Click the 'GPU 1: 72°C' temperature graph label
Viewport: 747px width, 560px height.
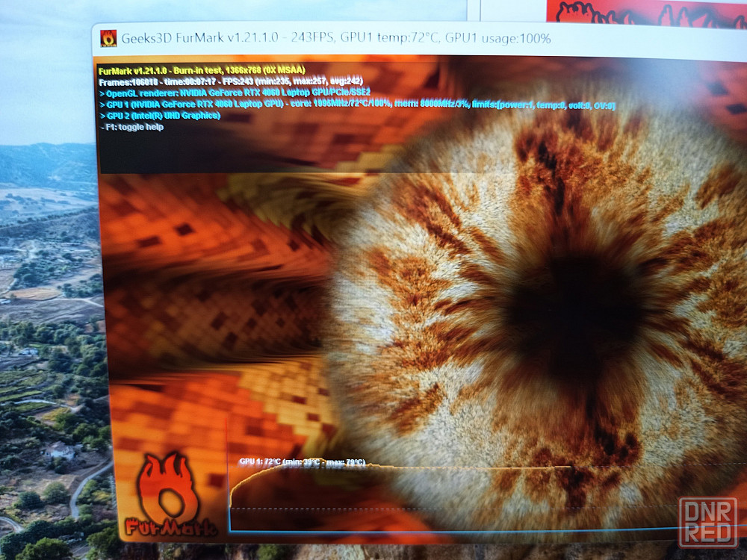click(302, 462)
